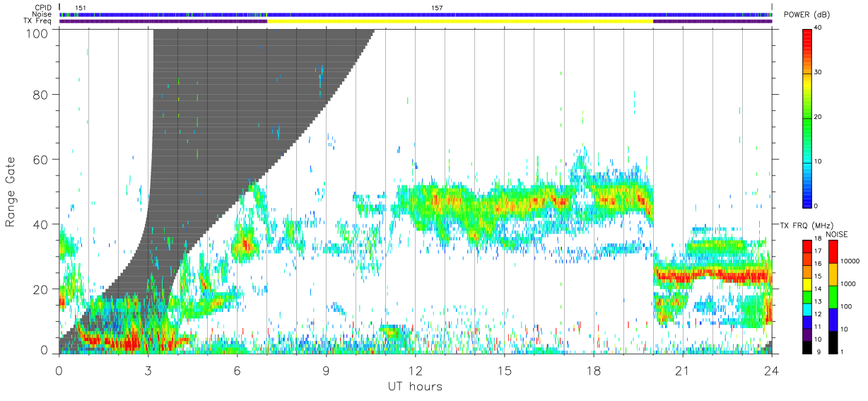Click the yellow segment of TX Freq bar
This screenshot has height=401, width=868.
coord(460,21)
